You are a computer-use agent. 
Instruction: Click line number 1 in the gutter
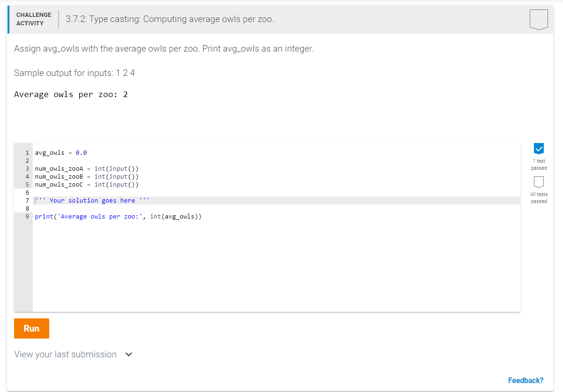(27, 152)
